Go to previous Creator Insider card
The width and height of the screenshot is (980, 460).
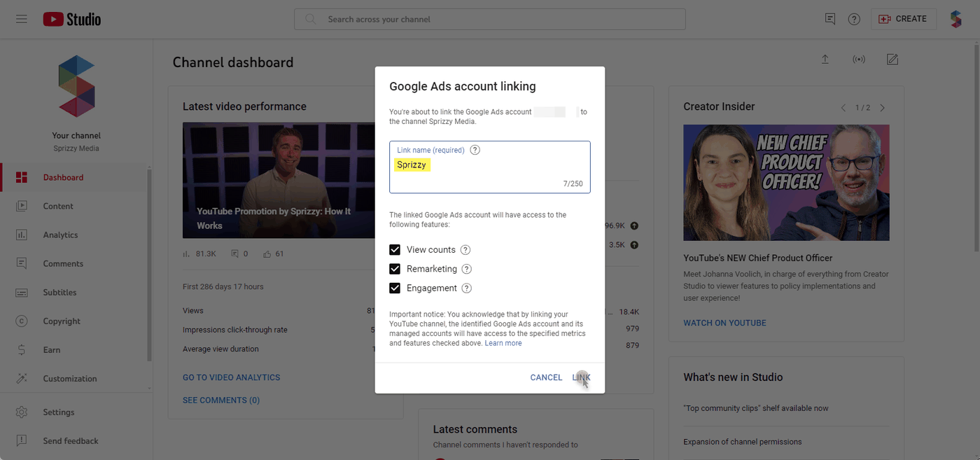pyautogui.click(x=843, y=108)
